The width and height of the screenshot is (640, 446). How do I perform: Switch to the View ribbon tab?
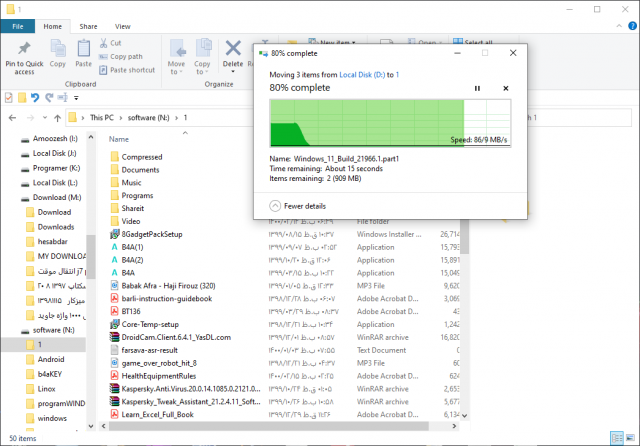121,26
